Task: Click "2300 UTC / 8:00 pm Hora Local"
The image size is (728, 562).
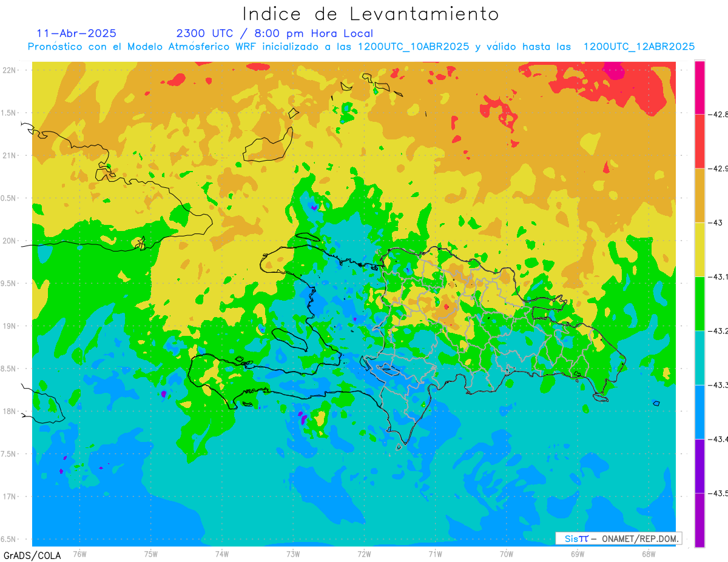Action: pos(275,33)
